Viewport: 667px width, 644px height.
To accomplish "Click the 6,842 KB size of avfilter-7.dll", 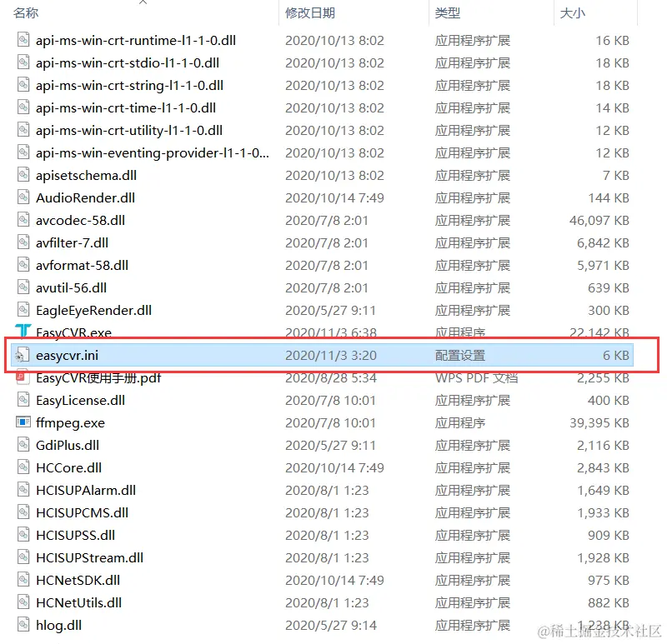I will (x=603, y=242).
